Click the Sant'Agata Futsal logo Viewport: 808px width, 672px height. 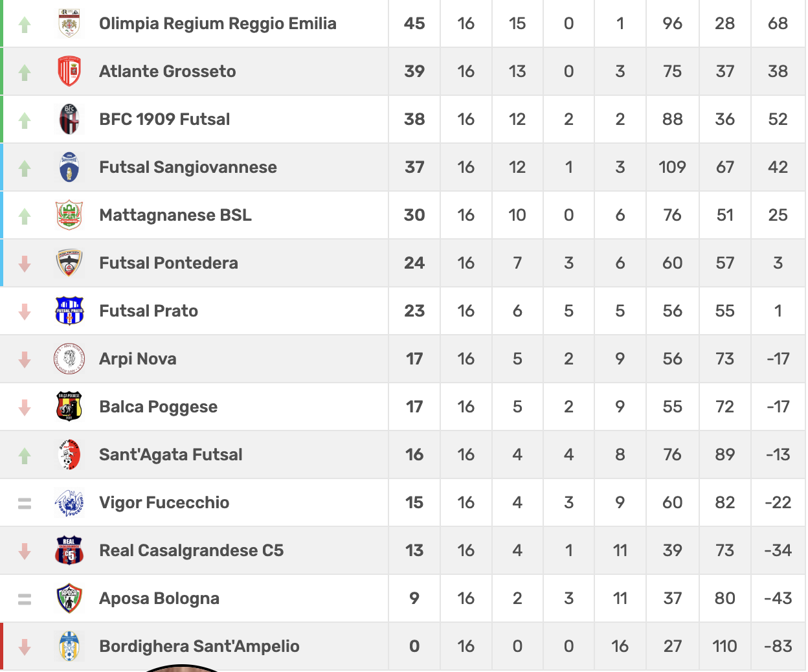click(69, 454)
